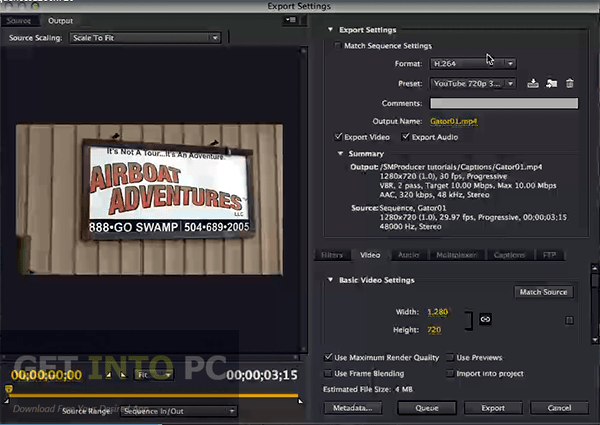Open the Format H.264 dropdown
This screenshot has height=425, width=600.
tap(473, 64)
